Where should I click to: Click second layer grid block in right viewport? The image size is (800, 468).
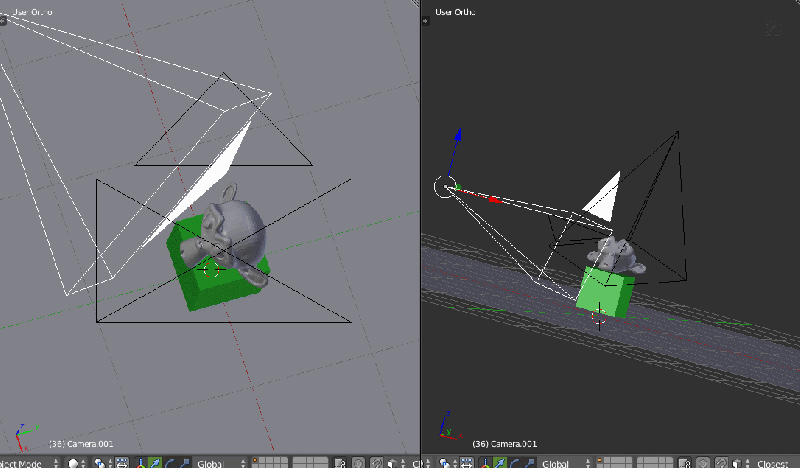pyautogui.click(x=655, y=463)
